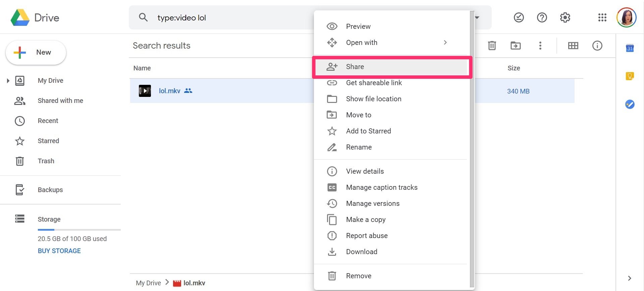This screenshot has height=291, width=644.
Task: Click the offline ready checkmark icon
Action: pyautogui.click(x=519, y=17)
